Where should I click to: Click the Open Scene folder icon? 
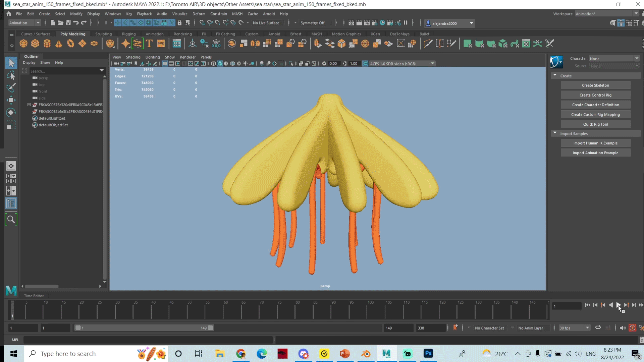tap(60, 23)
